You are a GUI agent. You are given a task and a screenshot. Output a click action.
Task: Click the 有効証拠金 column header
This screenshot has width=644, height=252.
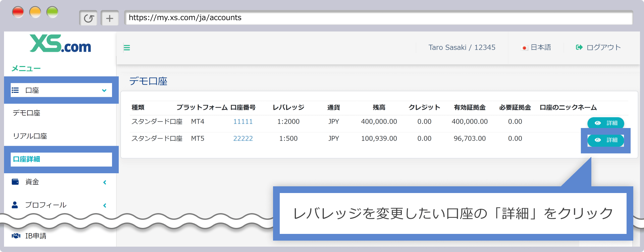click(x=470, y=107)
